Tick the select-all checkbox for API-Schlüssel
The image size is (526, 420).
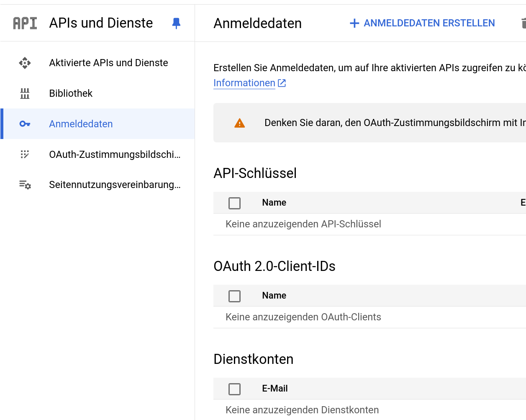pyautogui.click(x=234, y=203)
